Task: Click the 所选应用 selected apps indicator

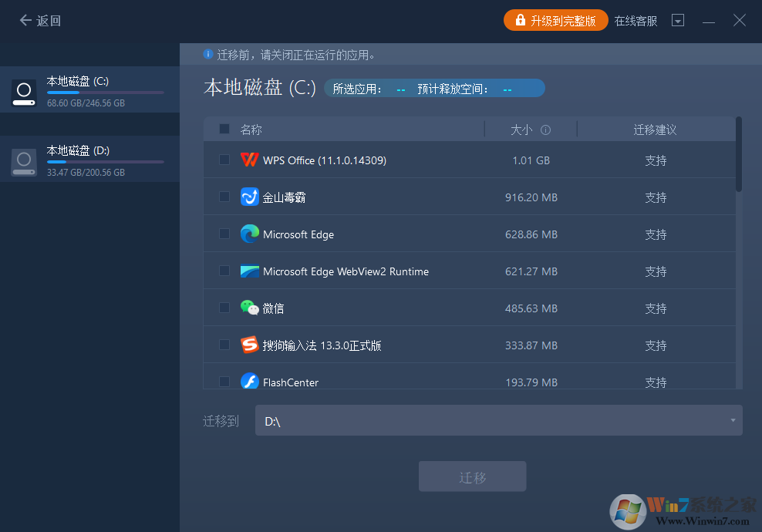Action: pos(369,89)
